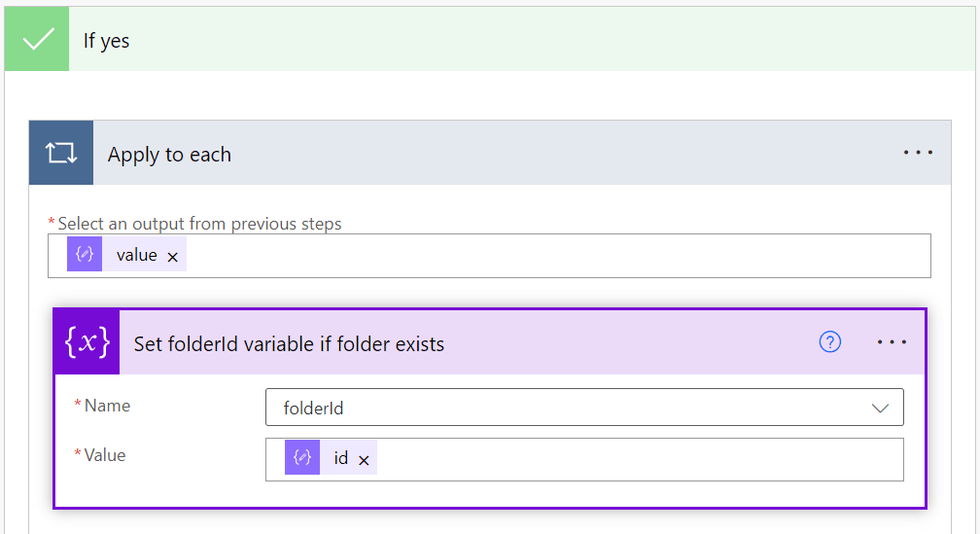Select the 'value' dynamic content token
This screenshot has height=534, width=980.
point(136,255)
